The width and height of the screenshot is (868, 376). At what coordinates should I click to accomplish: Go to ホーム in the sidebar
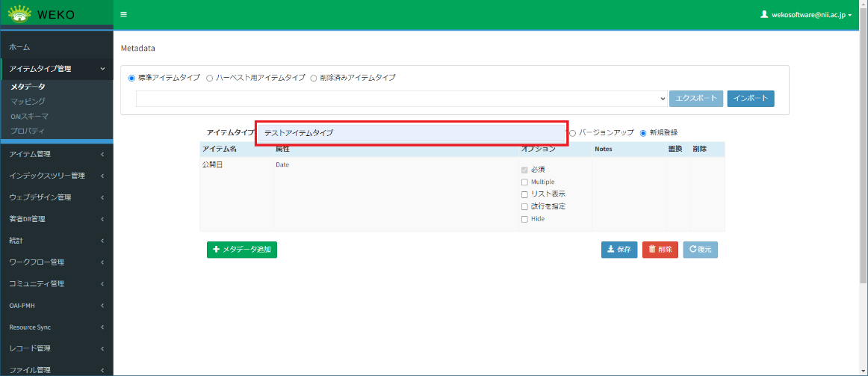coord(19,47)
